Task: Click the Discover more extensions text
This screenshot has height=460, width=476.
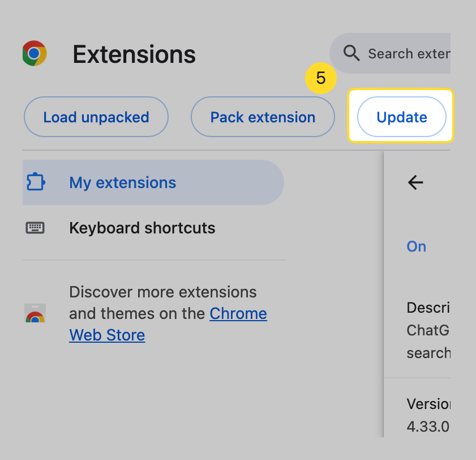Action: [x=163, y=292]
